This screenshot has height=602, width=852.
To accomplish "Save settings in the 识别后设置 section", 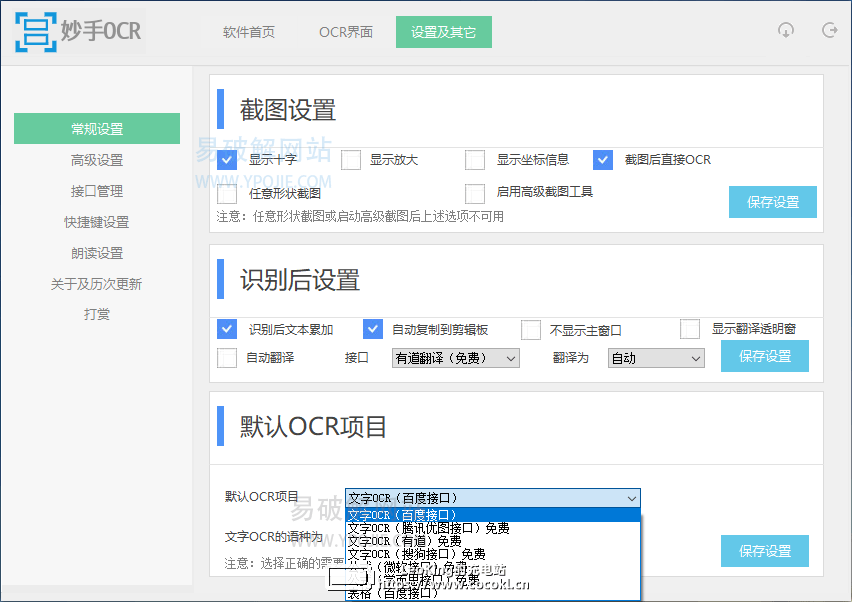I will pos(765,356).
